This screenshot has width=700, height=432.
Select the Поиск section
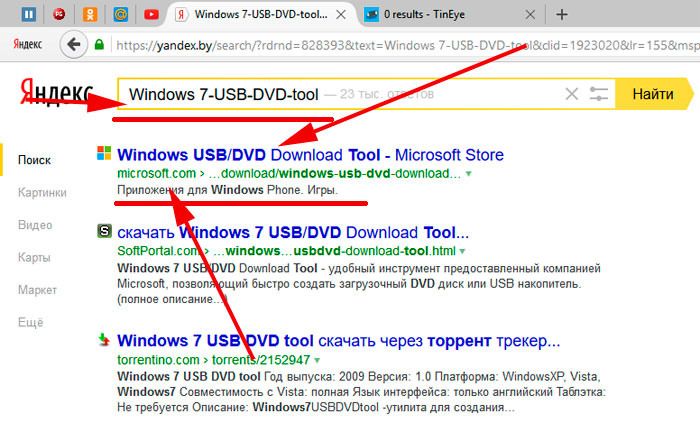34,160
